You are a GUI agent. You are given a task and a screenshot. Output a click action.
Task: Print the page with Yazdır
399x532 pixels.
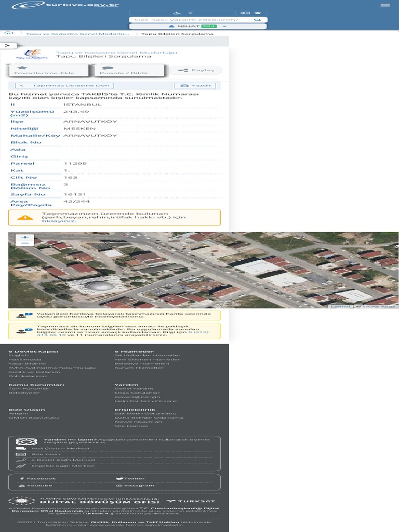pyautogui.click(x=195, y=86)
